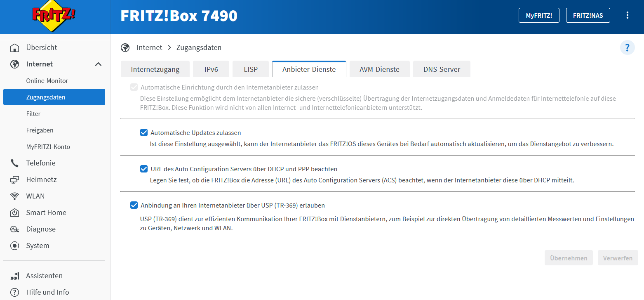Select the Diagnose icon
644x300 pixels.
tap(15, 229)
